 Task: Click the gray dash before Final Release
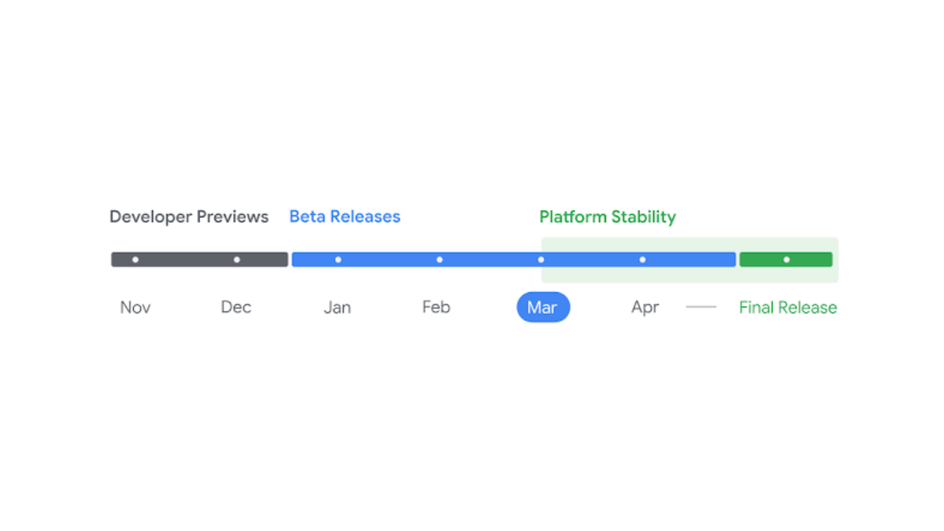pos(701,307)
